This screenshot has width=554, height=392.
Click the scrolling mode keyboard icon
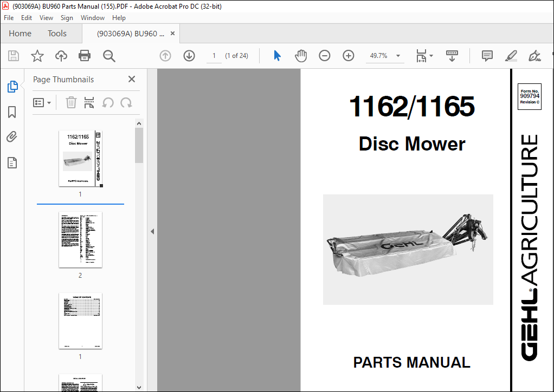pyautogui.click(x=452, y=56)
